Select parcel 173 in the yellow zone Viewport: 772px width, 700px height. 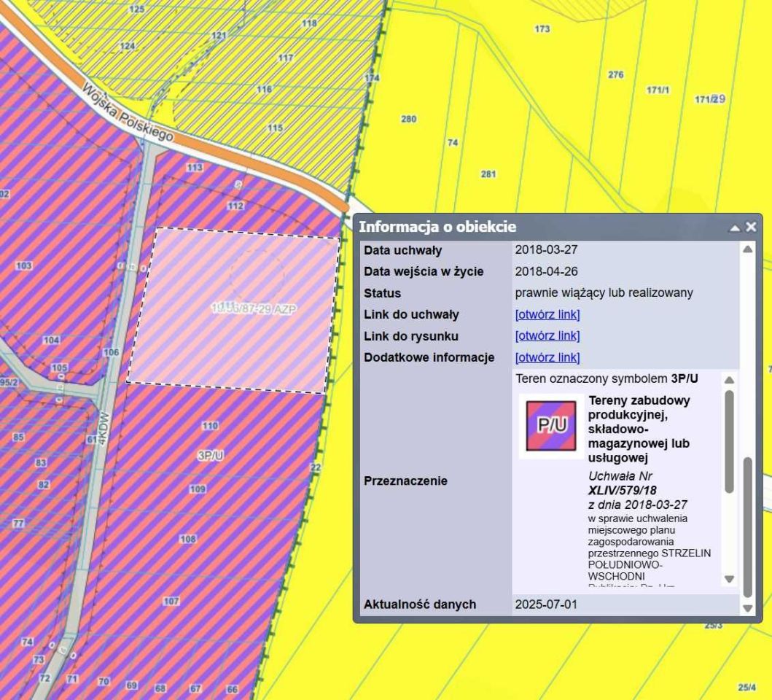tap(542, 29)
